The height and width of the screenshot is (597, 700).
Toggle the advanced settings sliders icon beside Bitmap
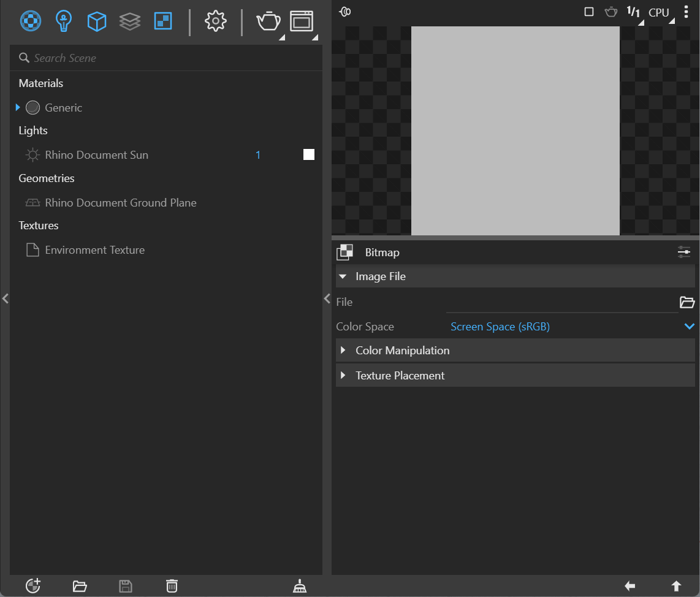tap(684, 253)
